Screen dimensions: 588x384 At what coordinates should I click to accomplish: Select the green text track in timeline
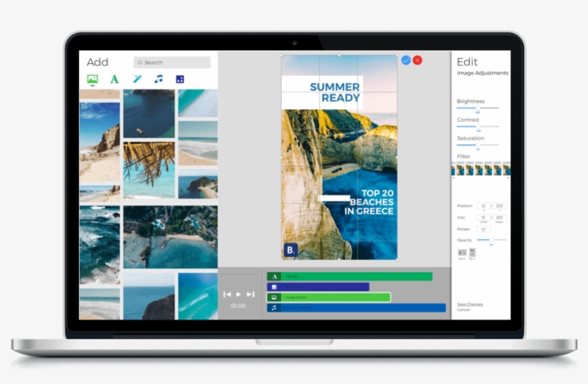349,276
